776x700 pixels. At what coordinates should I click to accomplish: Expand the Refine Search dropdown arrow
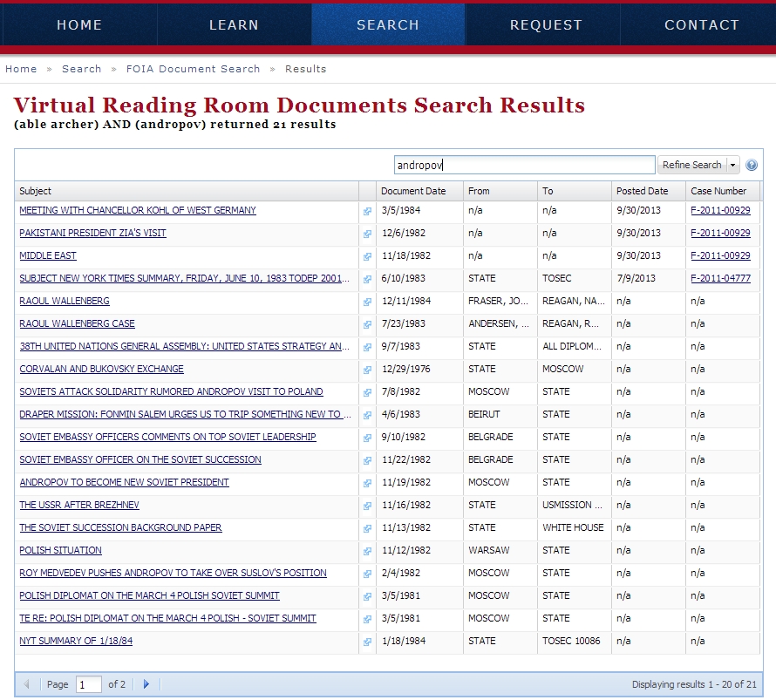point(733,165)
